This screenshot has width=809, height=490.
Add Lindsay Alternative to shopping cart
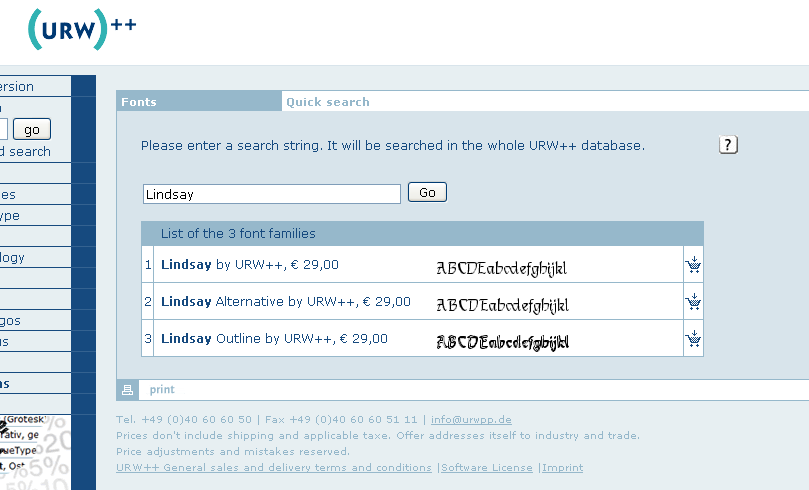(x=693, y=302)
